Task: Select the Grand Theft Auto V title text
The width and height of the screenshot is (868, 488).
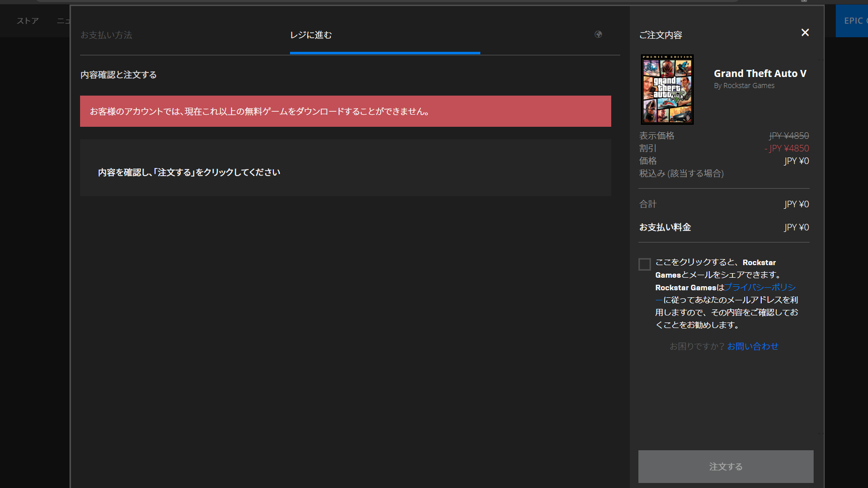Action: 760,73
